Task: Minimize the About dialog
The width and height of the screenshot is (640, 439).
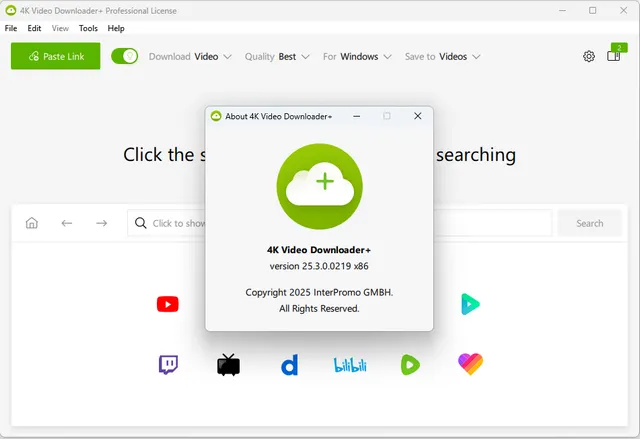Action: (356, 116)
